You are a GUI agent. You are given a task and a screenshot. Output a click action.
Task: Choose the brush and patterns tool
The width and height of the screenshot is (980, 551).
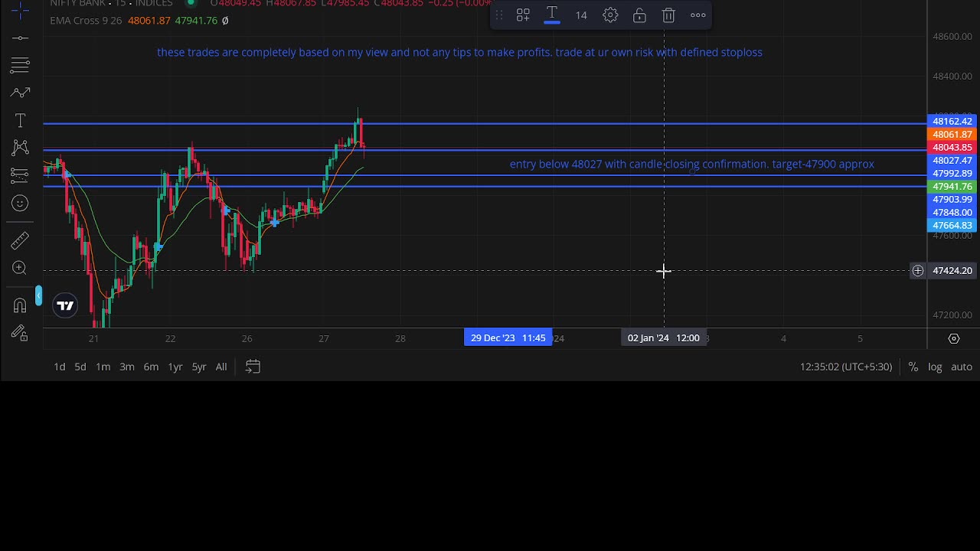21,93
